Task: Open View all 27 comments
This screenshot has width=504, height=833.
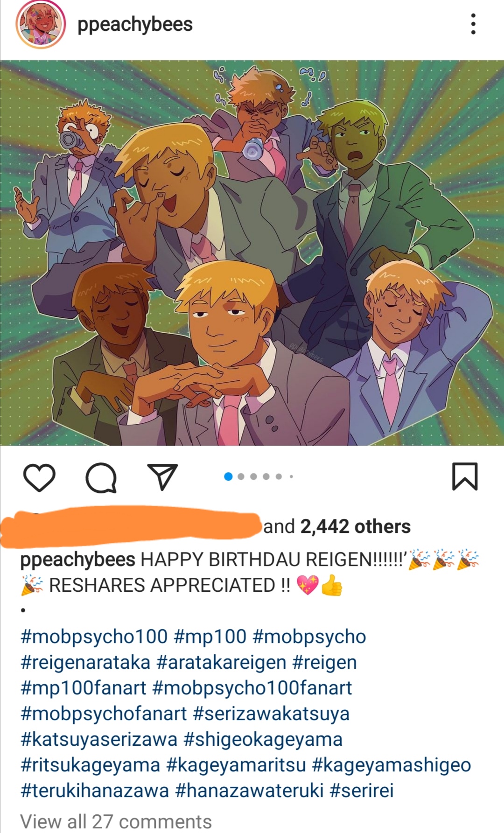Action: (116, 821)
